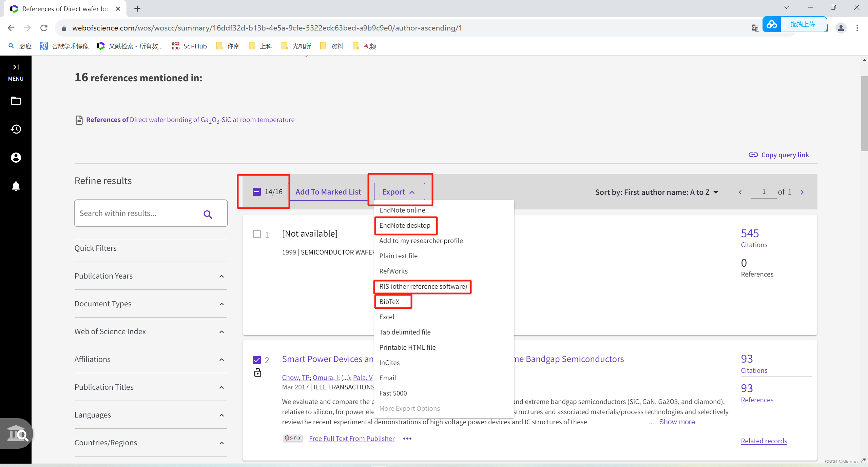Uncheck checkbox for record 2

(x=257, y=360)
